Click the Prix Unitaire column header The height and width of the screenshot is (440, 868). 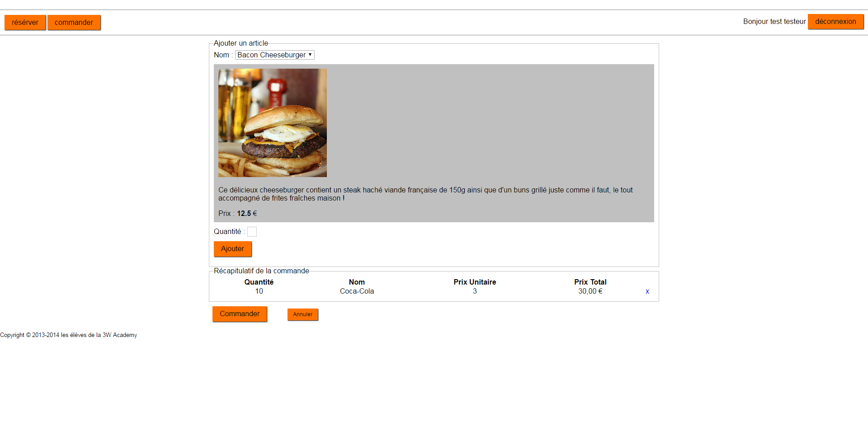[475, 282]
